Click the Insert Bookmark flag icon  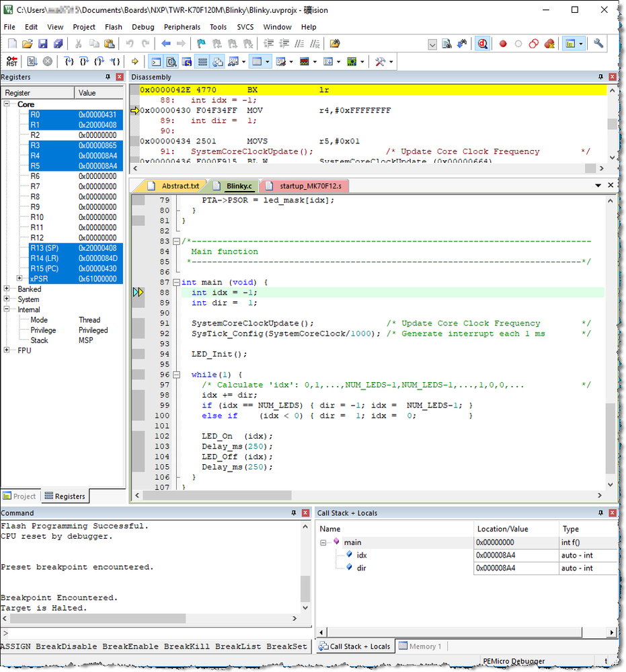pyautogui.click(x=201, y=44)
